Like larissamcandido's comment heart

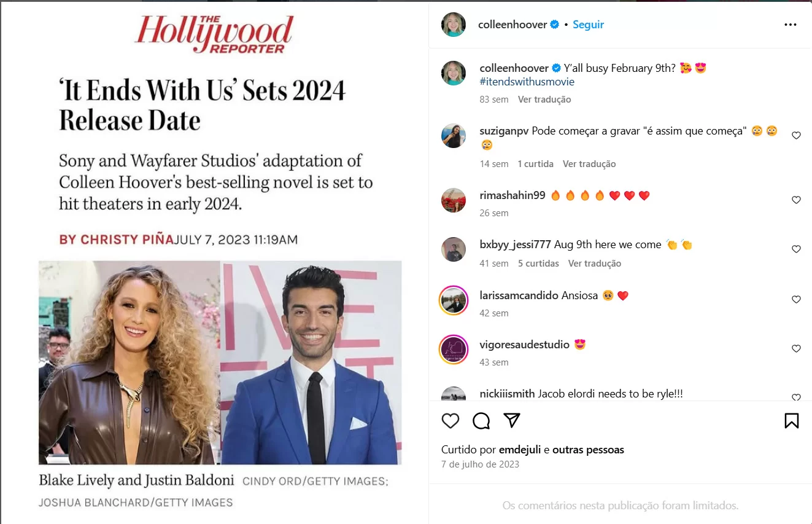796,300
